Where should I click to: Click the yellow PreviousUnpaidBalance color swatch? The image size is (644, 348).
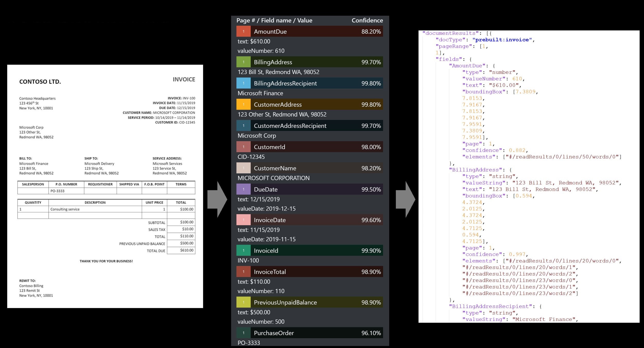tap(243, 302)
